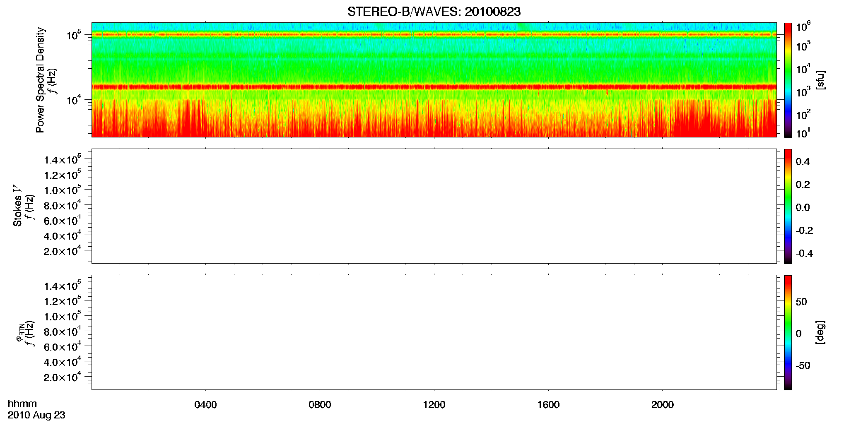
Task: Click the [deg] unit label
Action: click(820, 332)
